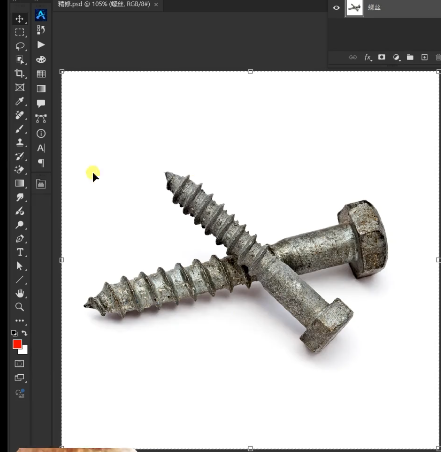The height and width of the screenshot is (452, 441).
Task: Select the Clone Stamp tool
Action: coord(19,142)
